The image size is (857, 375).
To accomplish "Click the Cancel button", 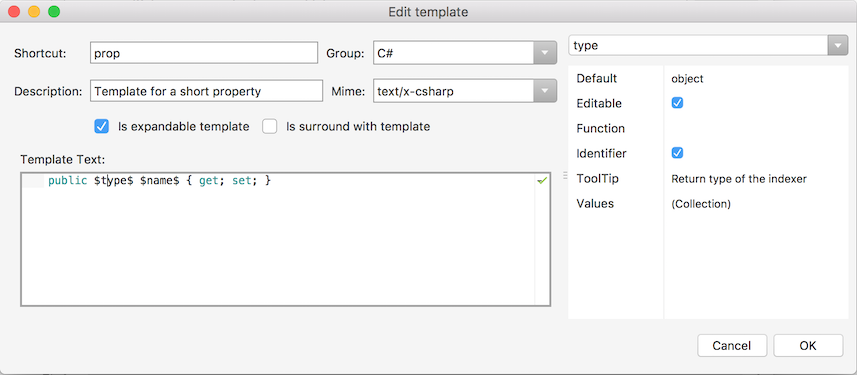I will click(x=732, y=345).
